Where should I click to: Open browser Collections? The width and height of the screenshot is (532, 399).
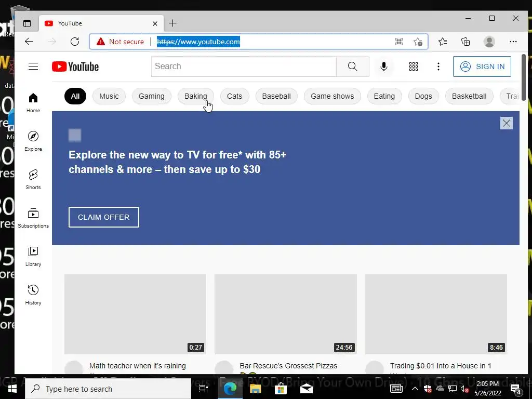[465, 42]
